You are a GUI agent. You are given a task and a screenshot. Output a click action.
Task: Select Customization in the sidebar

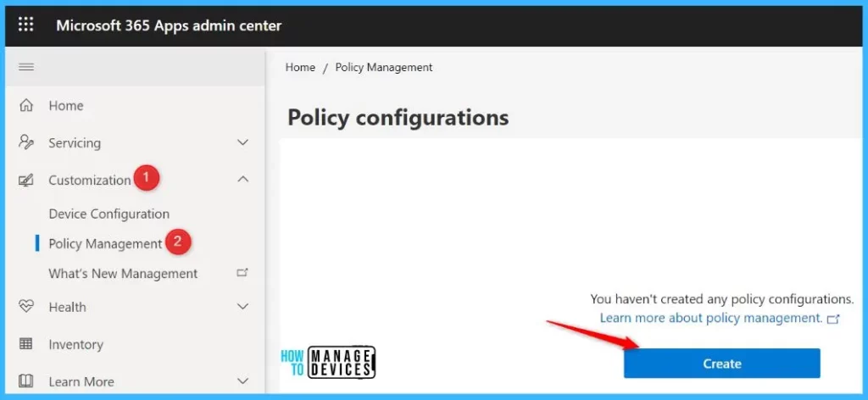[x=90, y=181]
